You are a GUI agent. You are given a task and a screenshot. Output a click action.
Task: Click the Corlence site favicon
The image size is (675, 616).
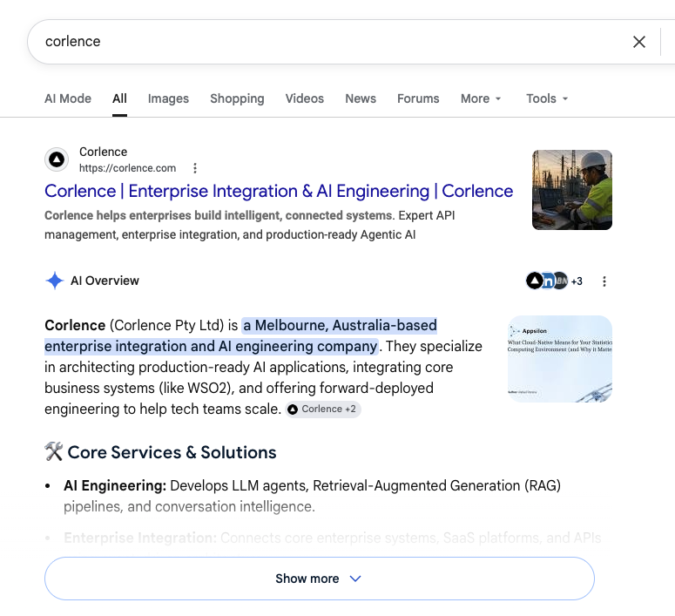click(x=57, y=159)
